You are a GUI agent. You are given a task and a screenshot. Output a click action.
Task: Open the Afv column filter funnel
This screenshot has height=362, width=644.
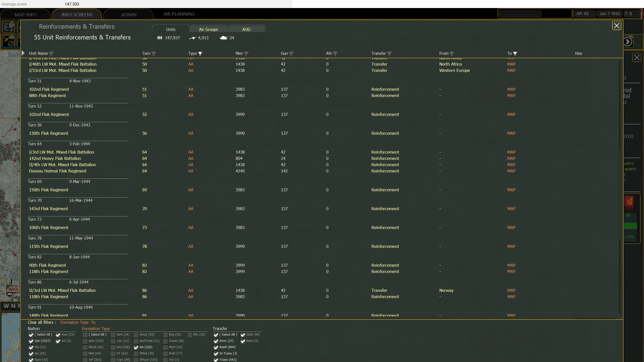click(335, 54)
